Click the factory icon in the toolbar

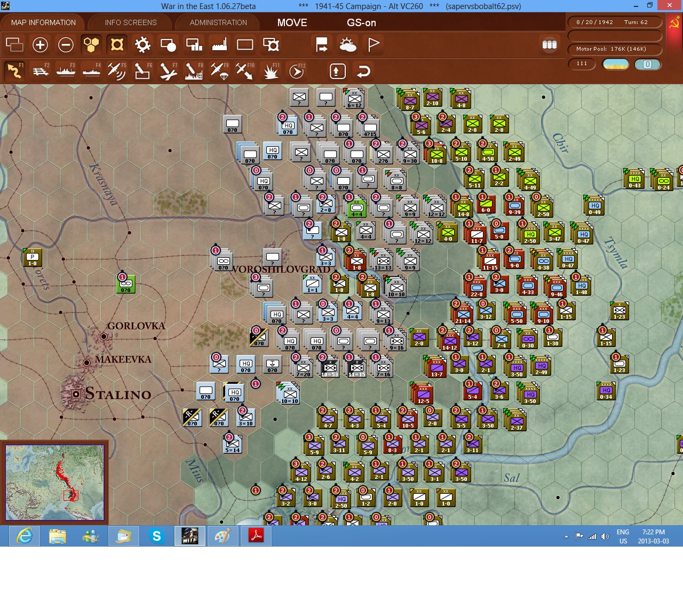coord(219,44)
